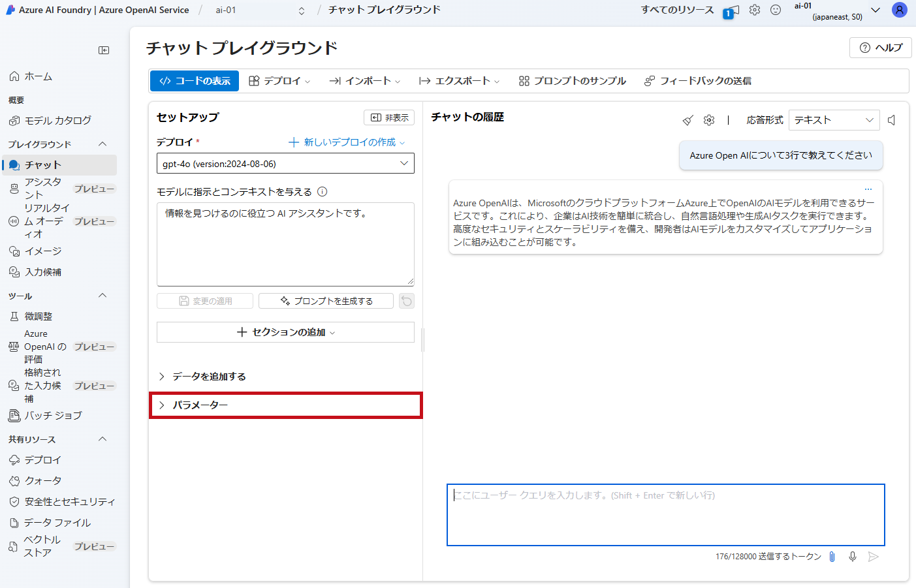Screen dimensions: 916x588
Task: Click user message bubble about Azure Open AI
Action: point(781,155)
